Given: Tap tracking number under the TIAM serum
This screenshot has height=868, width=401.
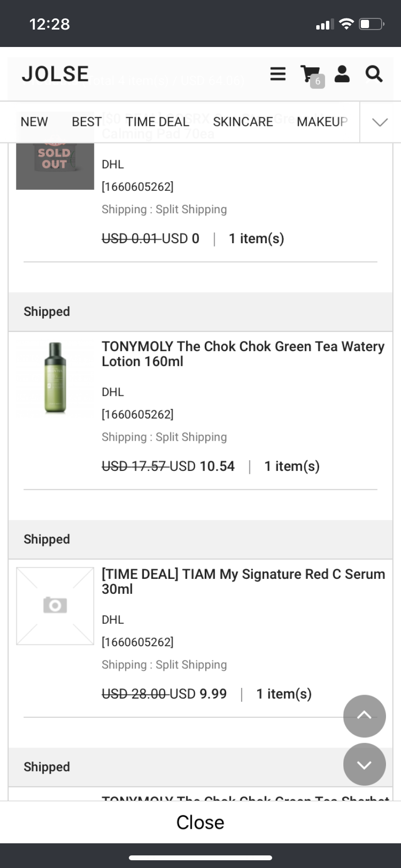Looking at the screenshot, I should pos(138,642).
